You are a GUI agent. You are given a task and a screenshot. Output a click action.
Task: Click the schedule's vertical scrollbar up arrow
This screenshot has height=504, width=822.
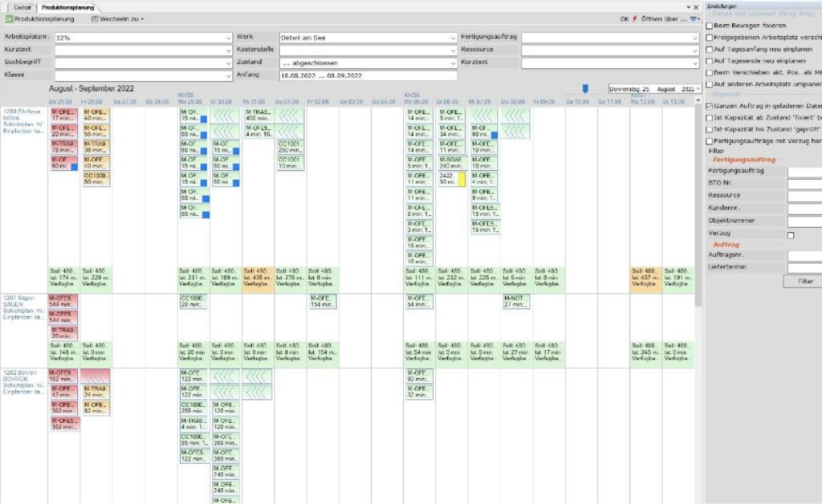698,100
